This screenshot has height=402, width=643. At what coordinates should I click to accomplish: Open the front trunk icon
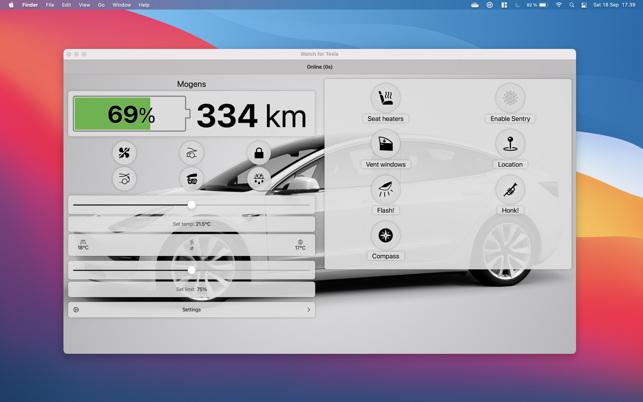[x=192, y=153]
